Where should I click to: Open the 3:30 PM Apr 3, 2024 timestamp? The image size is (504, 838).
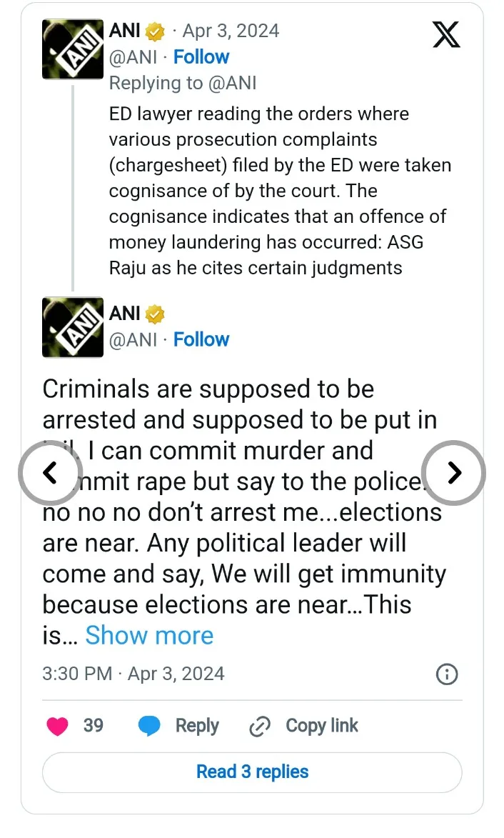pos(133,674)
